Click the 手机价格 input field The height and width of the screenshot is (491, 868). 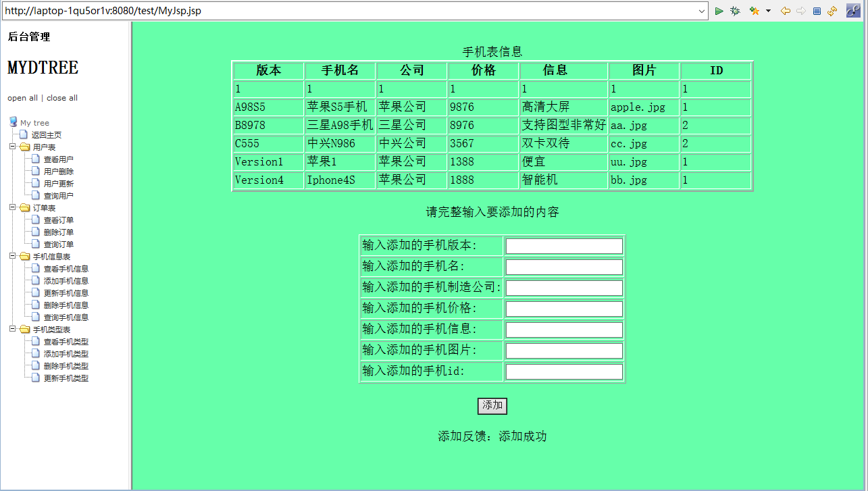pos(564,309)
